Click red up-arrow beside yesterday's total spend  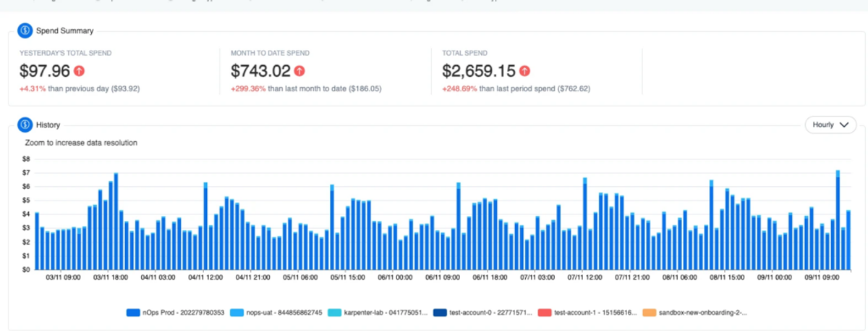[79, 71]
